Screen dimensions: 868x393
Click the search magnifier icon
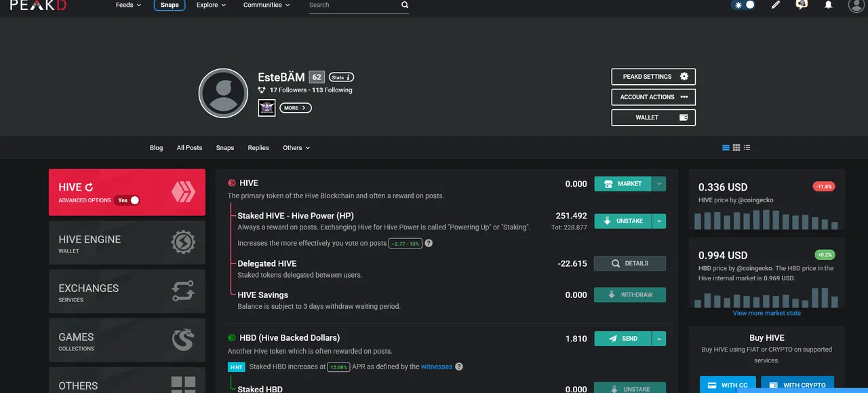405,5
